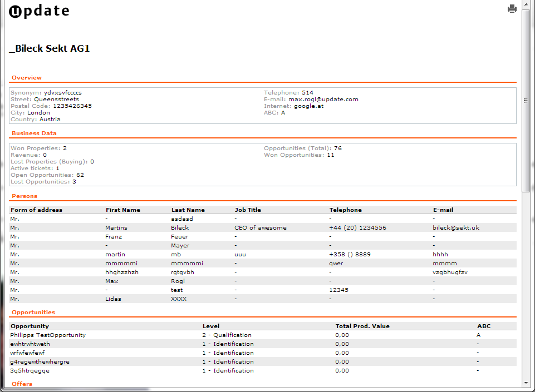This screenshot has height=392, width=535.
Task: Click the Opportunities (Total) value 76
Action: pyautogui.click(x=338, y=148)
